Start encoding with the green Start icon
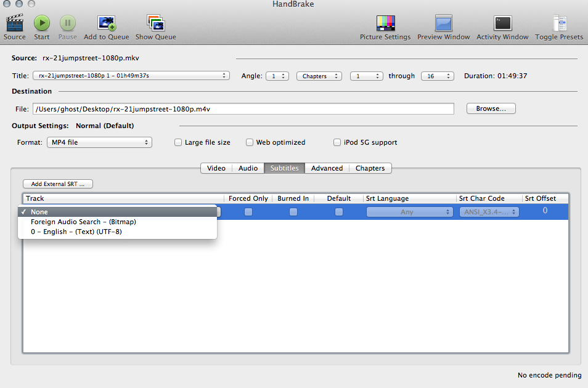 tap(42, 23)
